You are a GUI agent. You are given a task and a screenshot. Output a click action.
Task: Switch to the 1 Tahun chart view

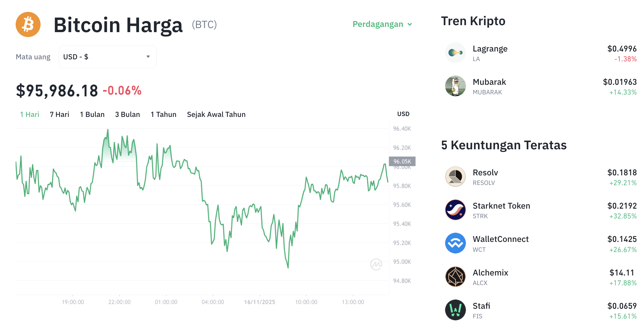tap(163, 114)
